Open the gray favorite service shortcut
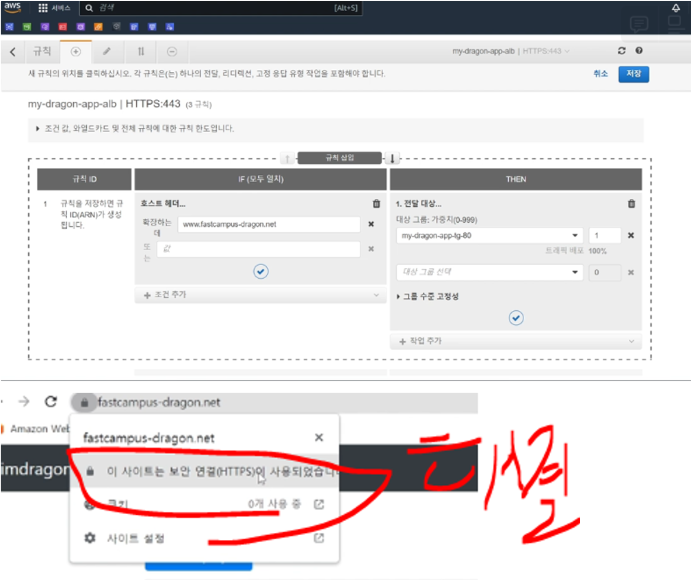Viewport: 691px width, 580px height. click(x=116, y=26)
